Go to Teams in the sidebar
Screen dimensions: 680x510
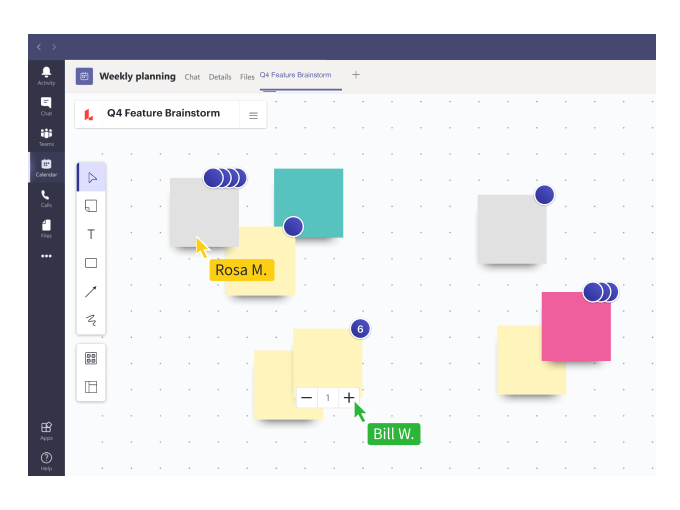(x=46, y=136)
